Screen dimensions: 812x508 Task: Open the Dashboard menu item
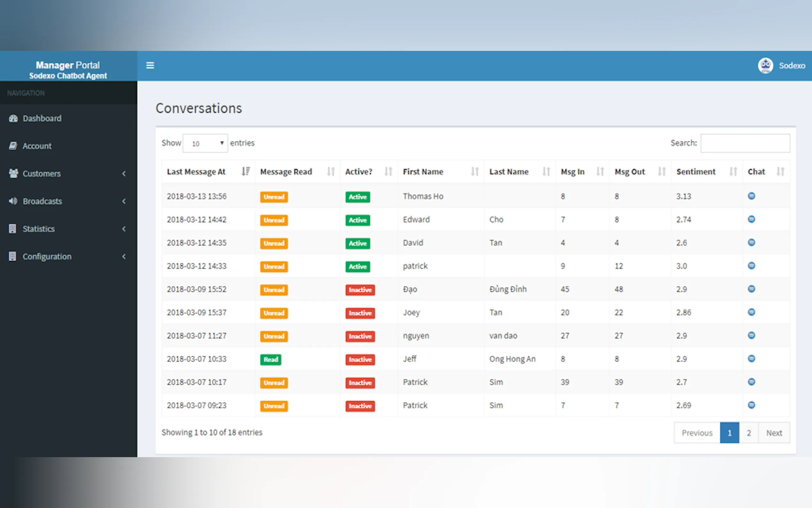point(42,118)
